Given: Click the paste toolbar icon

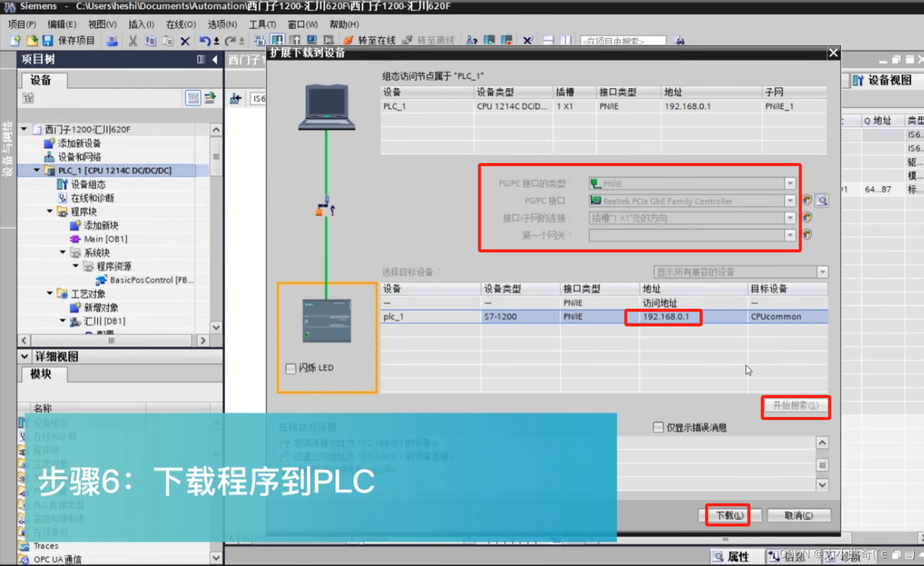Looking at the screenshot, I should 168,40.
